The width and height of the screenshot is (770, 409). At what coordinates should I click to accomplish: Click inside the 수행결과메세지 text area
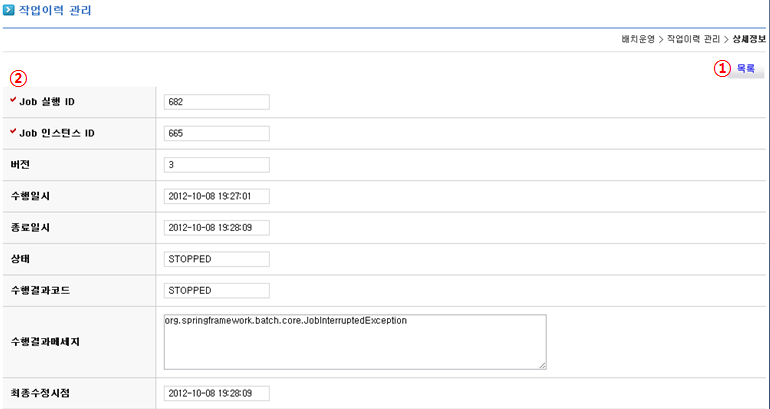355,342
